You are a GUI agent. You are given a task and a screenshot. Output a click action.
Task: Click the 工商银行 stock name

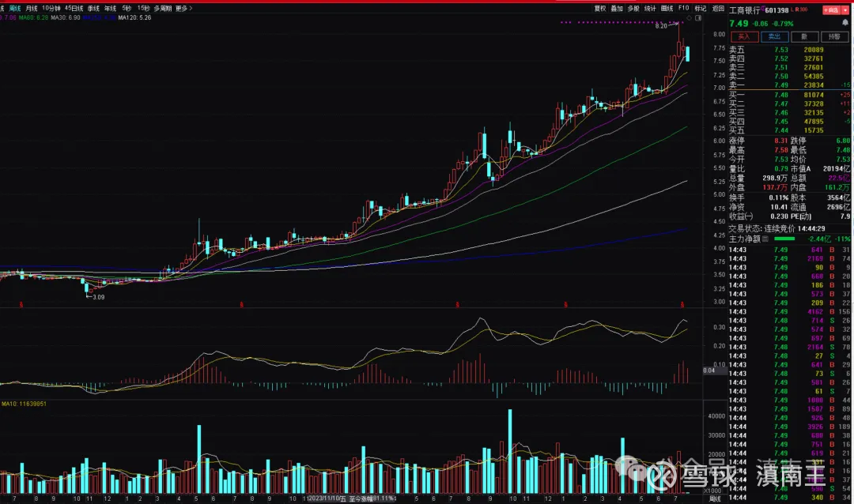pyautogui.click(x=745, y=10)
